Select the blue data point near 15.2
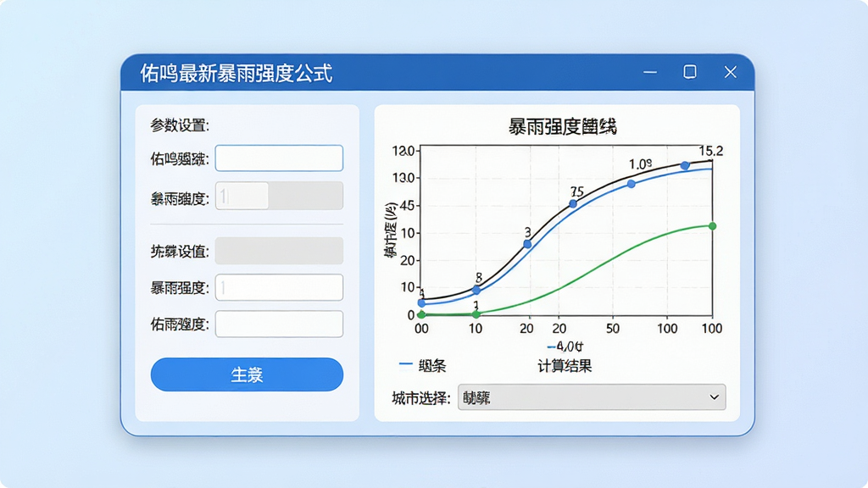 click(685, 165)
